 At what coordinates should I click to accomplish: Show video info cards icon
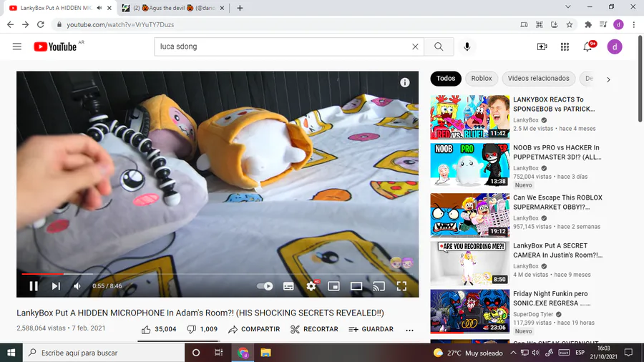pyautogui.click(x=404, y=82)
